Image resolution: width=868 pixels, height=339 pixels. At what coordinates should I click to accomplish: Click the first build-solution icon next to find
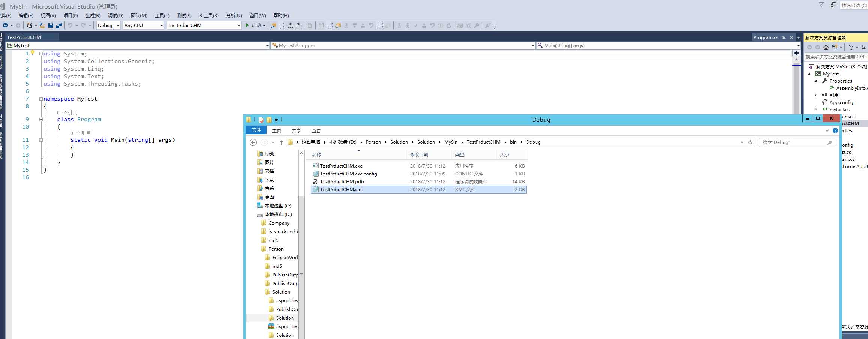[x=290, y=25]
